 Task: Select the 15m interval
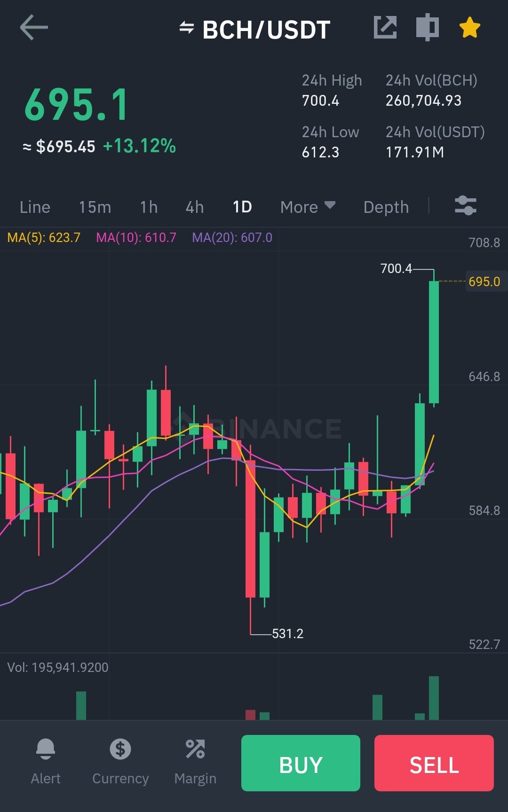[x=95, y=207]
